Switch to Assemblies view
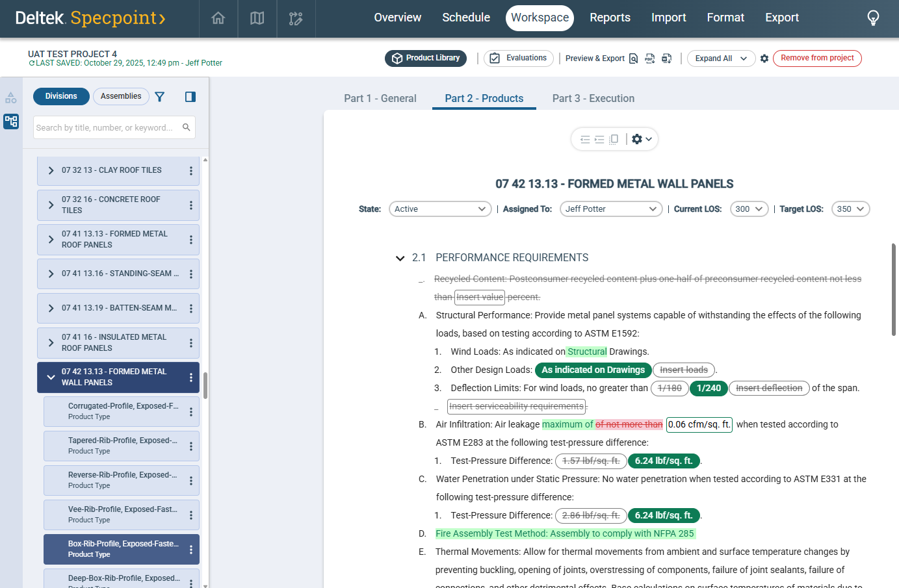 (121, 96)
